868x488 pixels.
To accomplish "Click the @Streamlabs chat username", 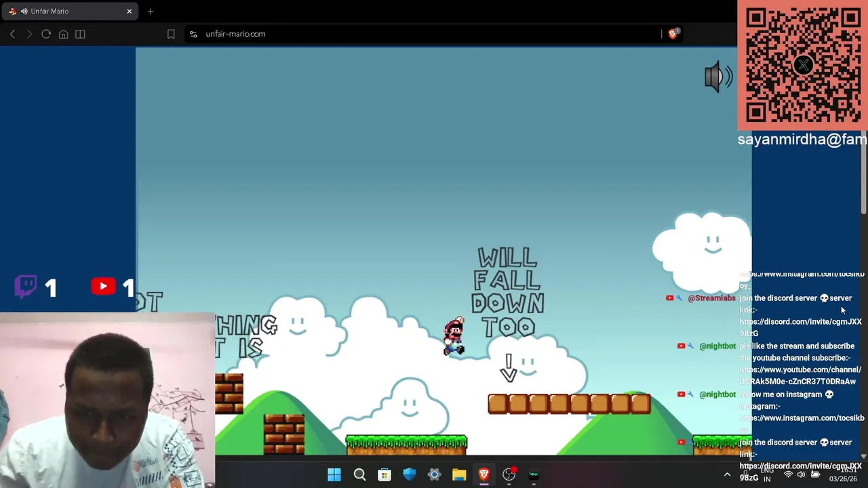I will [711, 298].
